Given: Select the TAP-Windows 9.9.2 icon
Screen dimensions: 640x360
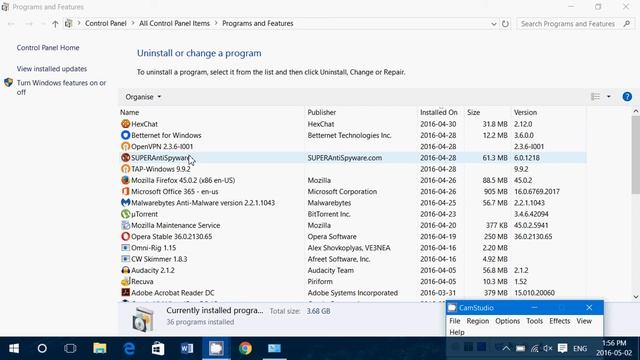Looking at the screenshot, I should pos(125,169).
